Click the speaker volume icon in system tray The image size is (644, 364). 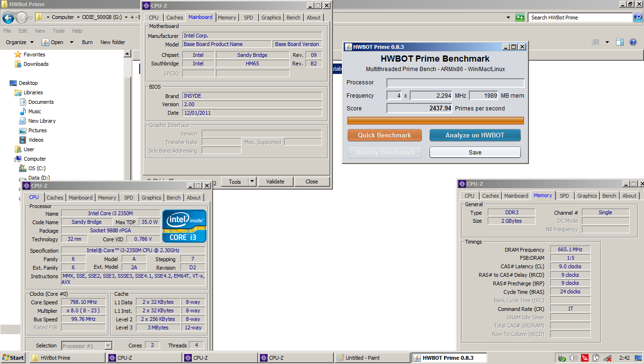click(573, 358)
